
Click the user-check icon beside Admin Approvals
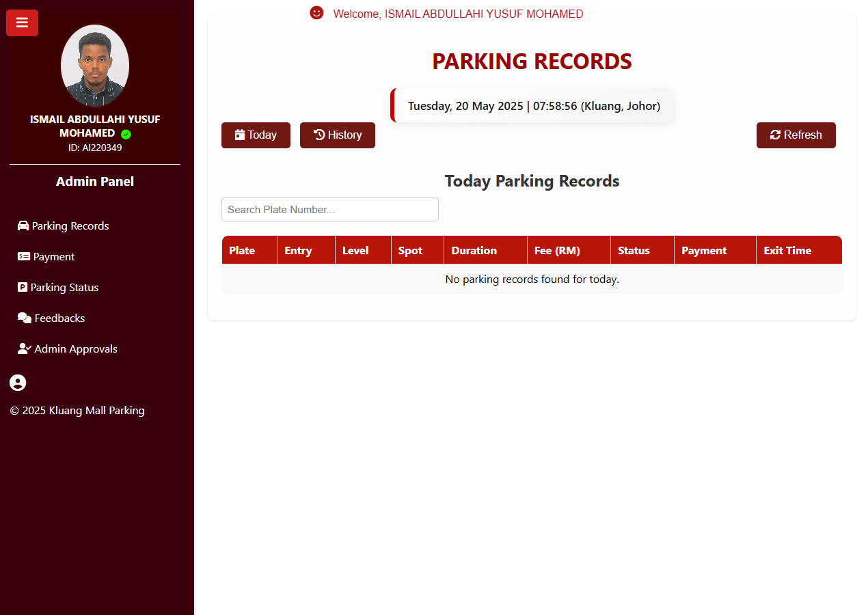tap(25, 348)
